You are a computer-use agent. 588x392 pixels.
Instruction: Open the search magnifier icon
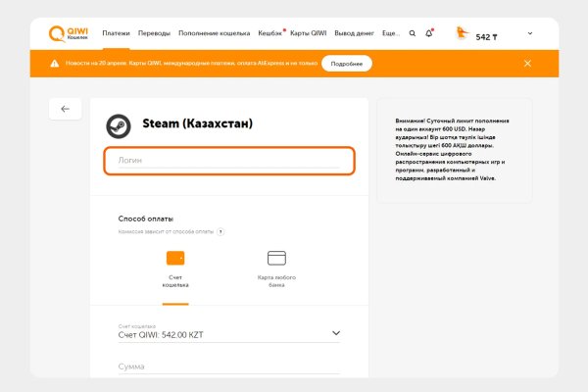[412, 33]
